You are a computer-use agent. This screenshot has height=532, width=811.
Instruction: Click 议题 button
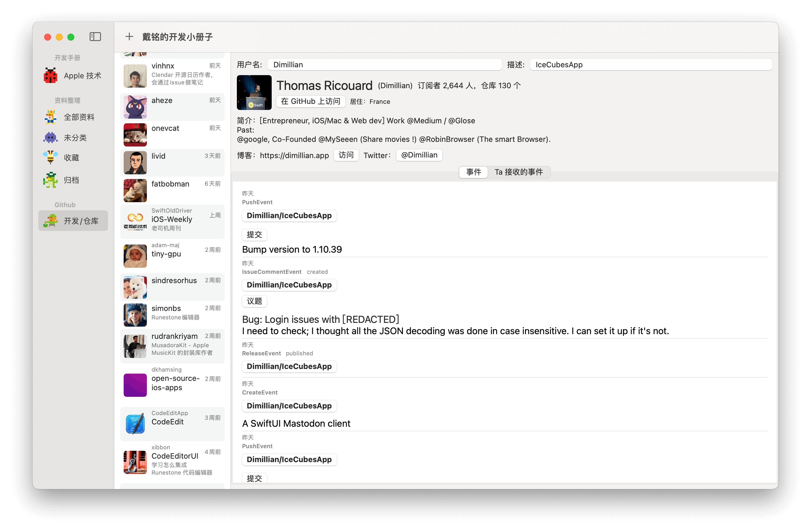coord(254,301)
